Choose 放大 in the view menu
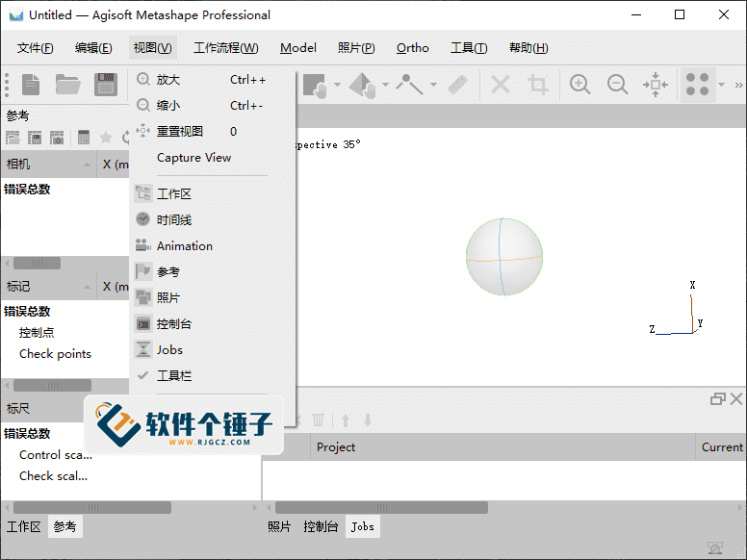The image size is (747, 560). [x=212, y=80]
